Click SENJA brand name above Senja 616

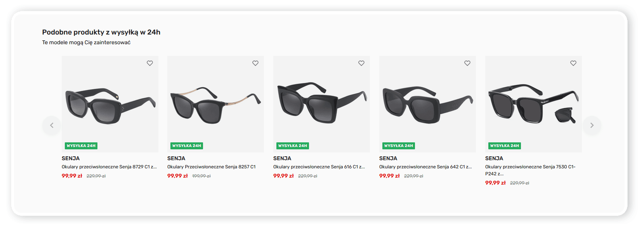(x=282, y=158)
